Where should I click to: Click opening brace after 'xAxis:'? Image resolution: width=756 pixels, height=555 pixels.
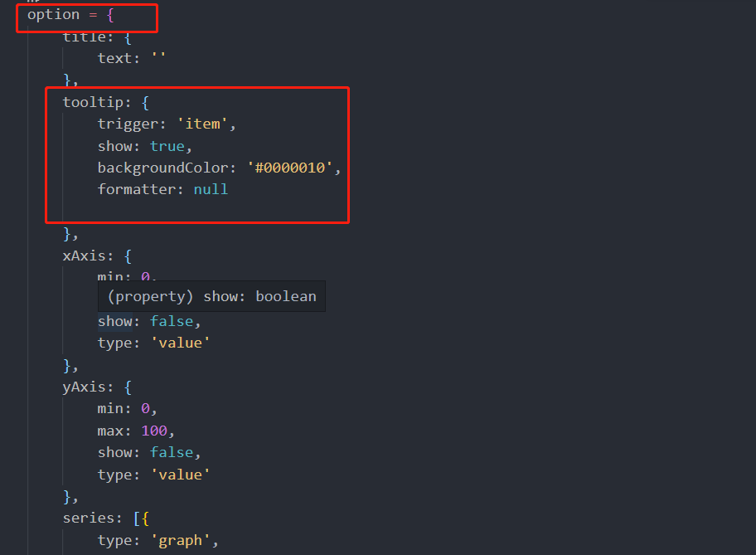(x=128, y=256)
